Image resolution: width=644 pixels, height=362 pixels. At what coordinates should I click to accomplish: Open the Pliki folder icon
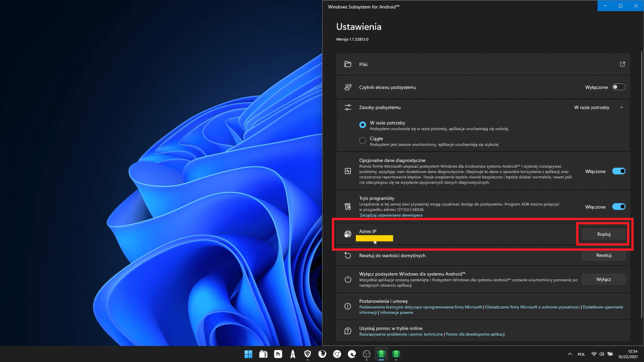[x=348, y=65]
